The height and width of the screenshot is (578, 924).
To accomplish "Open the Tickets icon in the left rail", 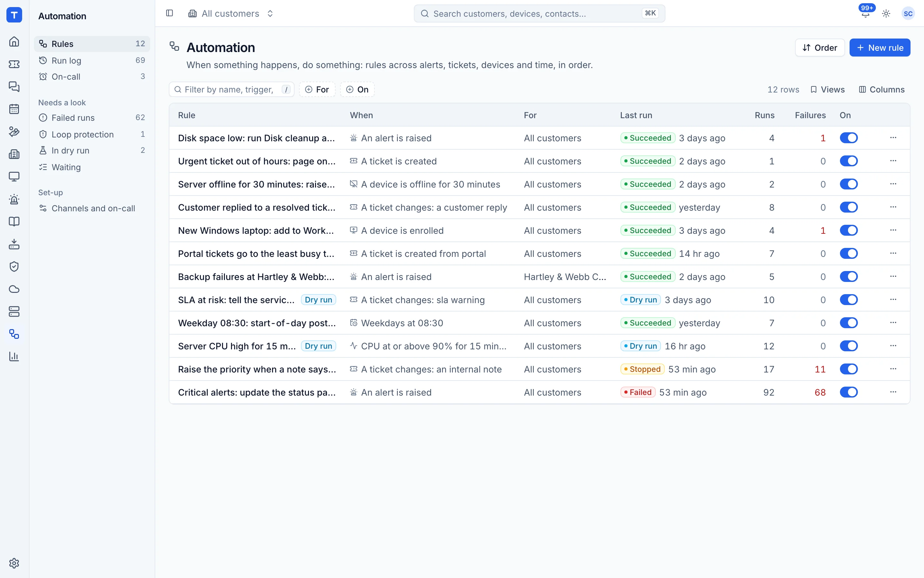I will click(14, 64).
